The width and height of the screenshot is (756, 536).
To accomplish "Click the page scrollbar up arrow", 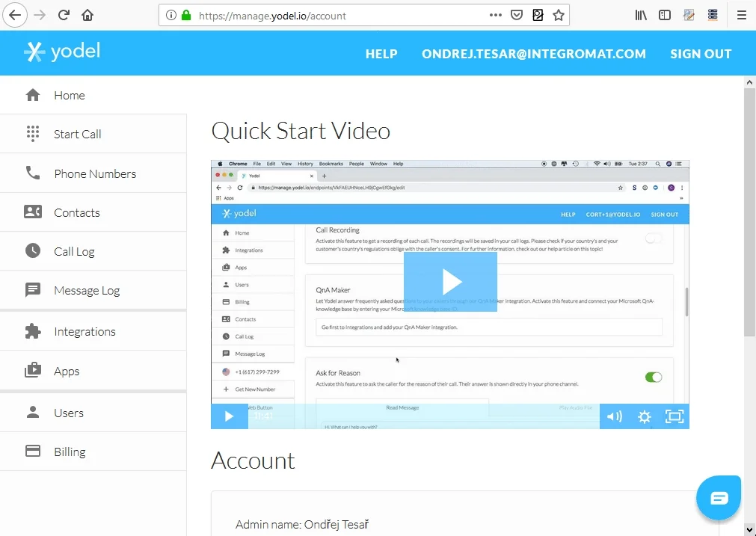I will [x=749, y=82].
